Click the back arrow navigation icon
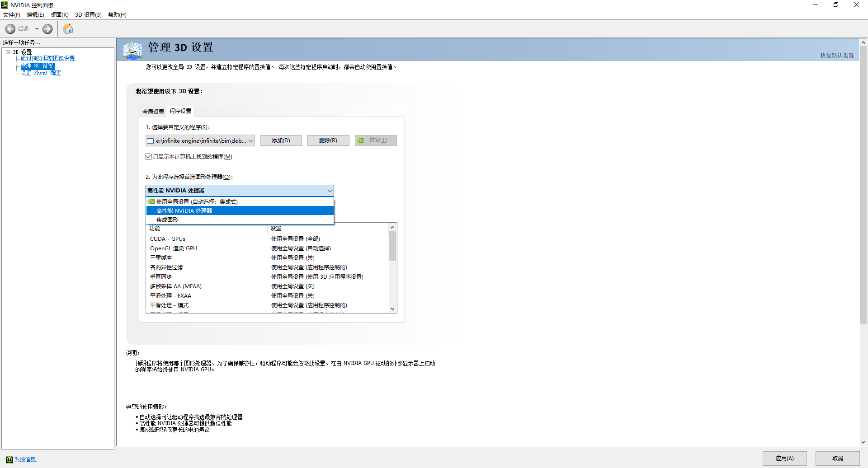This screenshot has width=868, height=468. click(x=10, y=29)
